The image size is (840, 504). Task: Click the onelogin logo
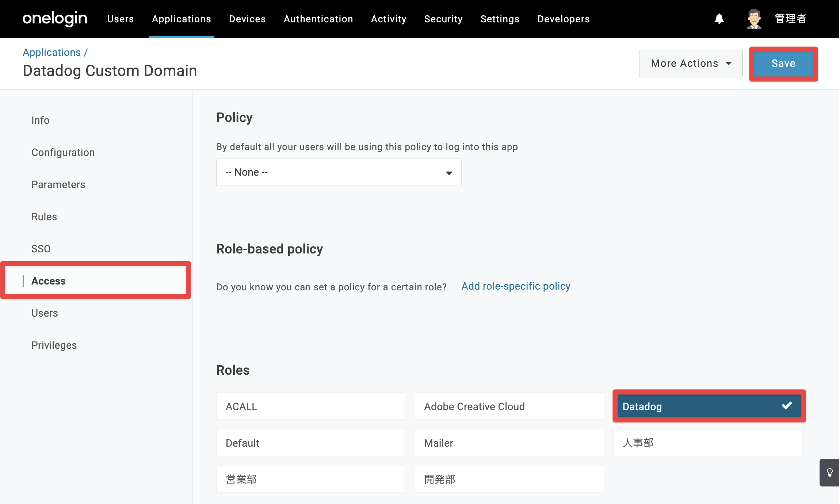coord(55,19)
